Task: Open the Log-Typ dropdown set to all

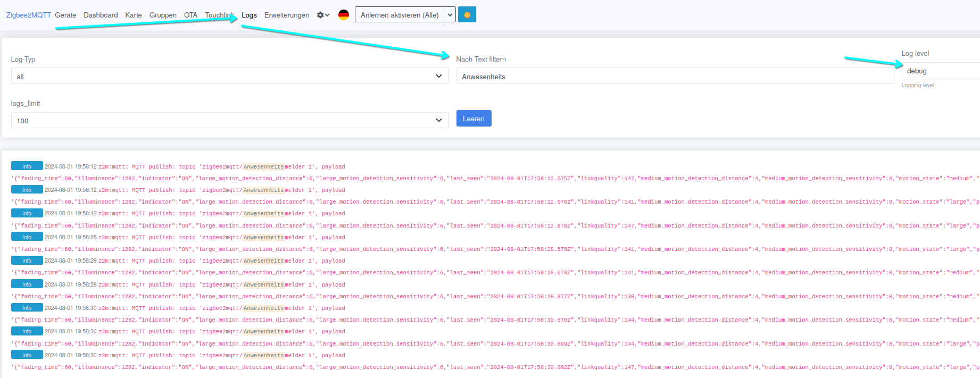Action: [229, 77]
